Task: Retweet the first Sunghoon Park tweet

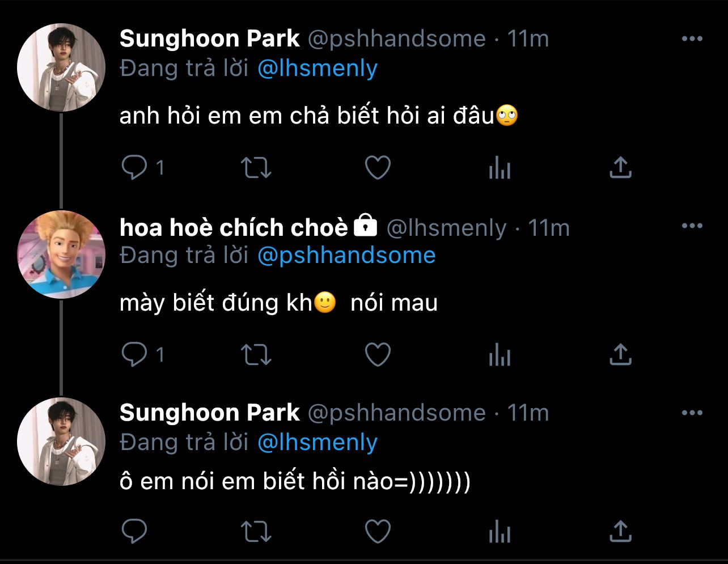Action: tap(256, 168)
